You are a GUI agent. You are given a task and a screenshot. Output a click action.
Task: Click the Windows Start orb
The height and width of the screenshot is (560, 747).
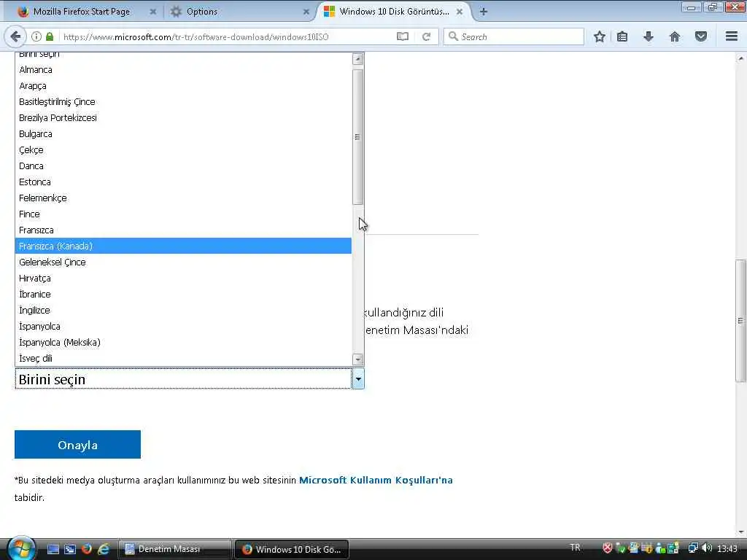click(x=21, y=548)
